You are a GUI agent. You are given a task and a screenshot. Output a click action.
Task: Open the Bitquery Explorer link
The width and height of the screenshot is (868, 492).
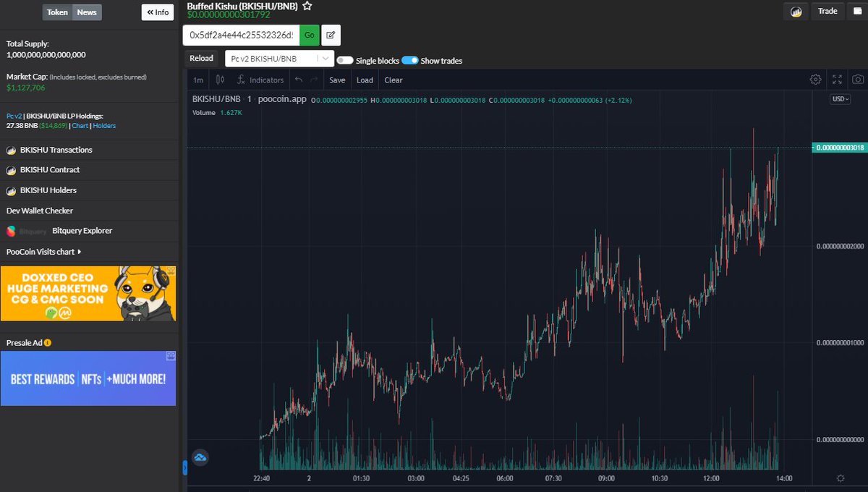click(82, 231)
